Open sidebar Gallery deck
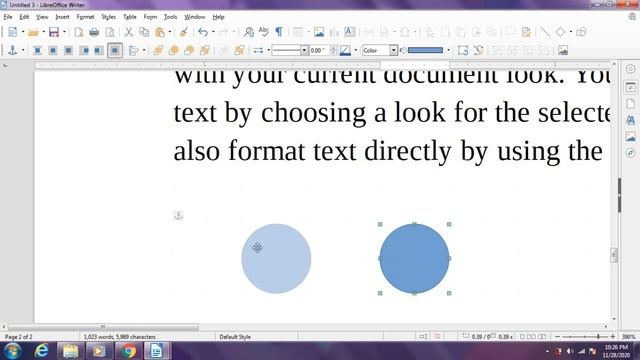This screenshot has height=360, width=640. (631, 136)
